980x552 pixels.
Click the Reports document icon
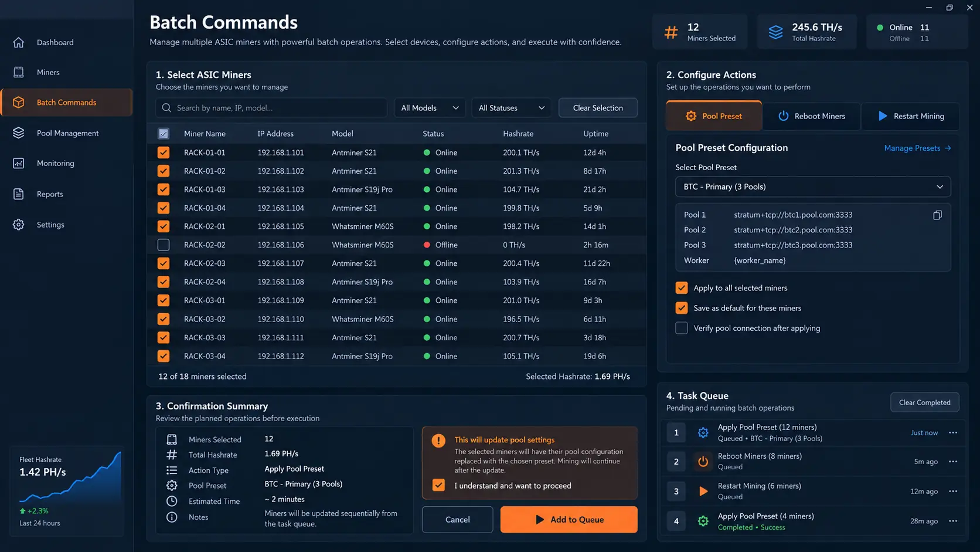pos(19,194)
